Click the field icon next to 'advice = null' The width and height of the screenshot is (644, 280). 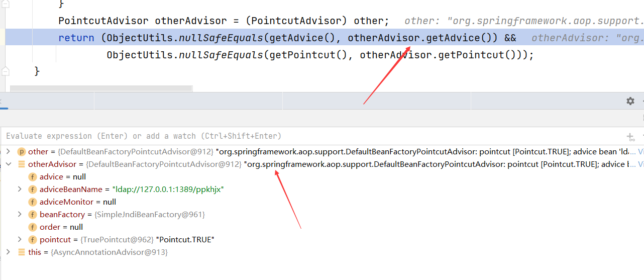(x=33, y=176)
